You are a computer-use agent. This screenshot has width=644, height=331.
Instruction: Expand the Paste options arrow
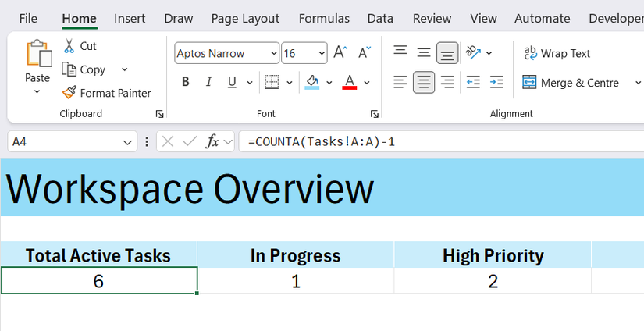pyautogui.click(x=37, y=91)
